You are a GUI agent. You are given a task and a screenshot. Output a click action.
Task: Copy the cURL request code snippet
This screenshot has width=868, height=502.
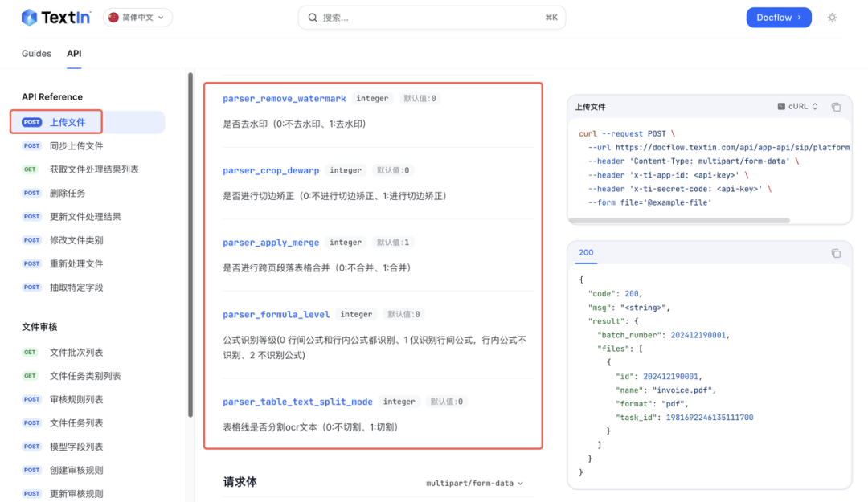[836, 107]
